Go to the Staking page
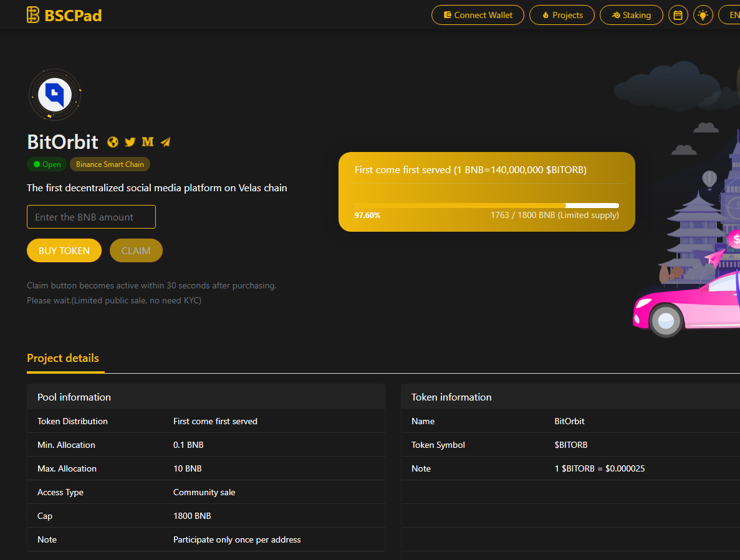Screen dimensions: 740x560 [x=632, y=15]
